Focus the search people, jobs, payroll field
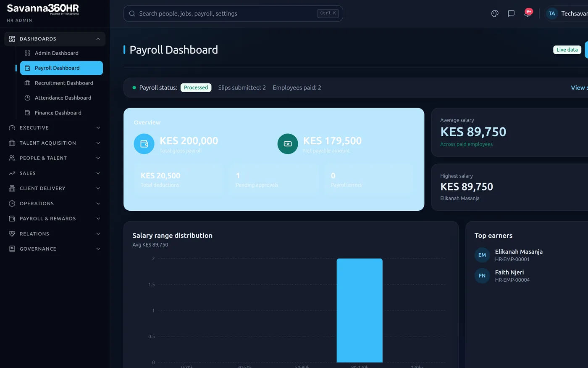Screen dimensions: 588x368 pos(233,13)
